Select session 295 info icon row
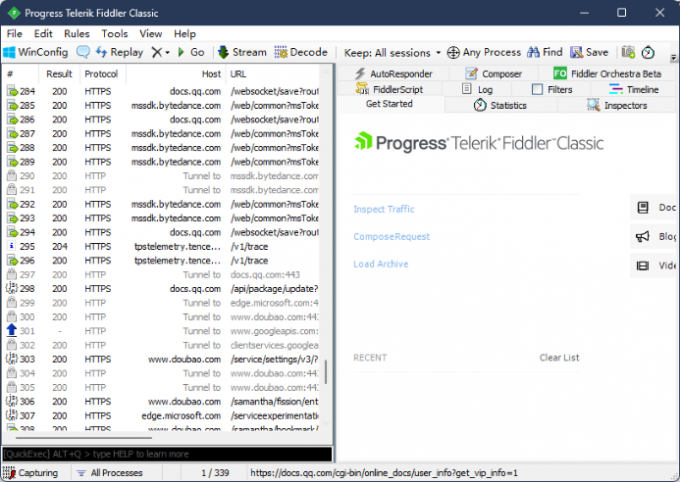The width and height of the screenshot is (680, 482). pos(12,246)
